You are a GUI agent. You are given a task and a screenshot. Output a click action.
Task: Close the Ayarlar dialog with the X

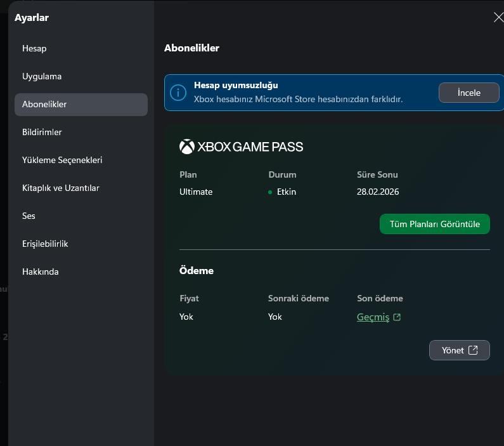[498, 17]
